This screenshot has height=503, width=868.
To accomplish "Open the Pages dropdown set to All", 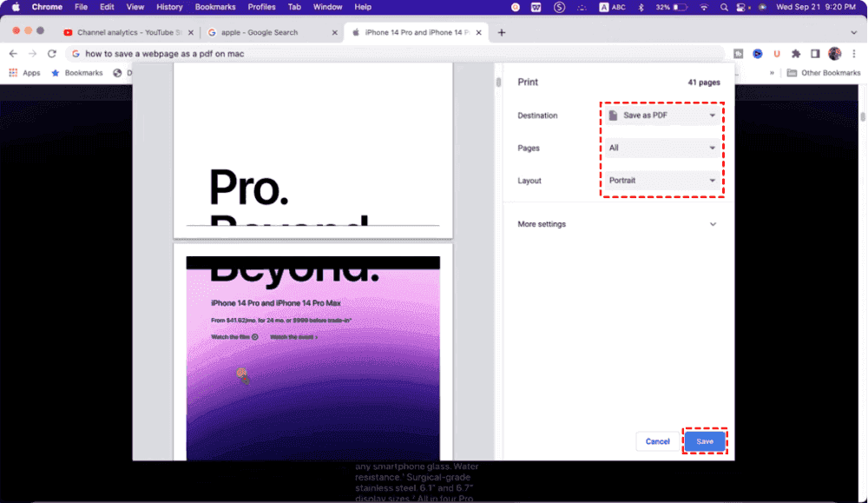I will (x=662, y=148).
